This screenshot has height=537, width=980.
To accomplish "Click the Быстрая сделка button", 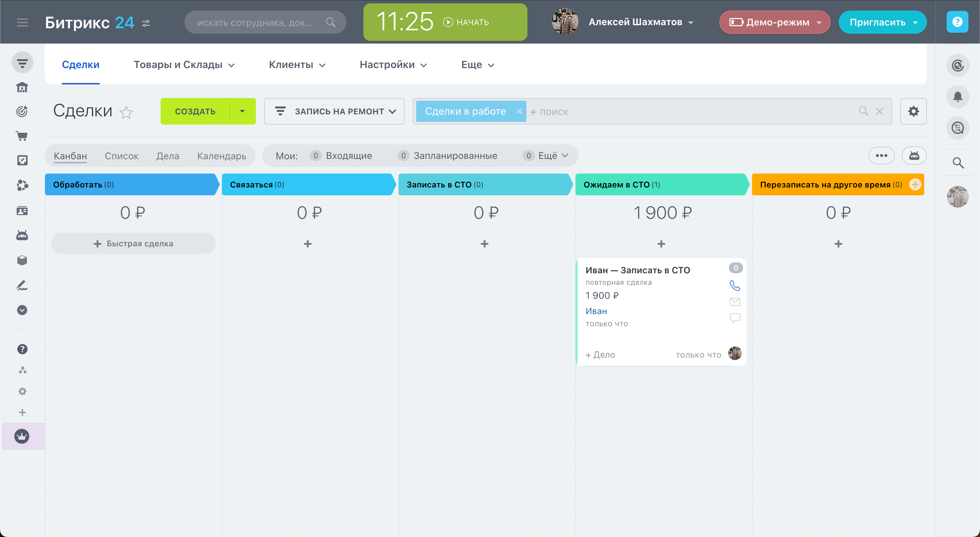I will [x=133, y=244].
